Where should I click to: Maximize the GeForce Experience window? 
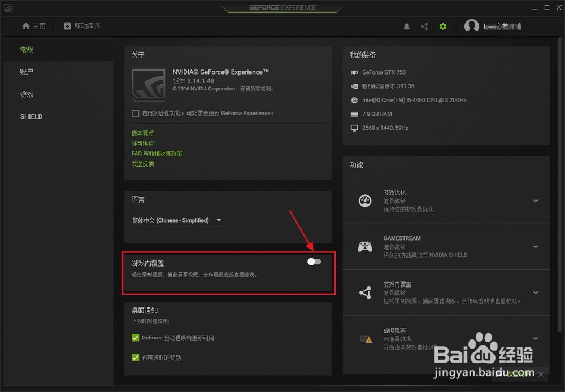pos(546,7)
